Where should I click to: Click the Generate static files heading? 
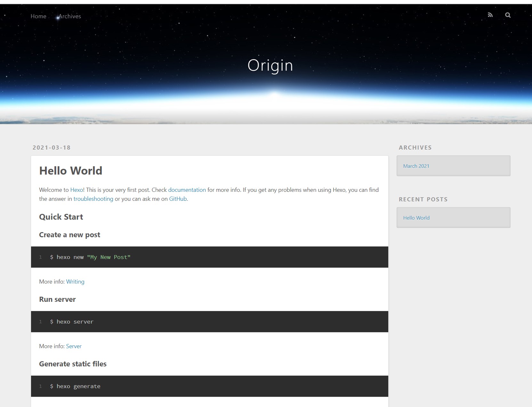tap(73, 364)
